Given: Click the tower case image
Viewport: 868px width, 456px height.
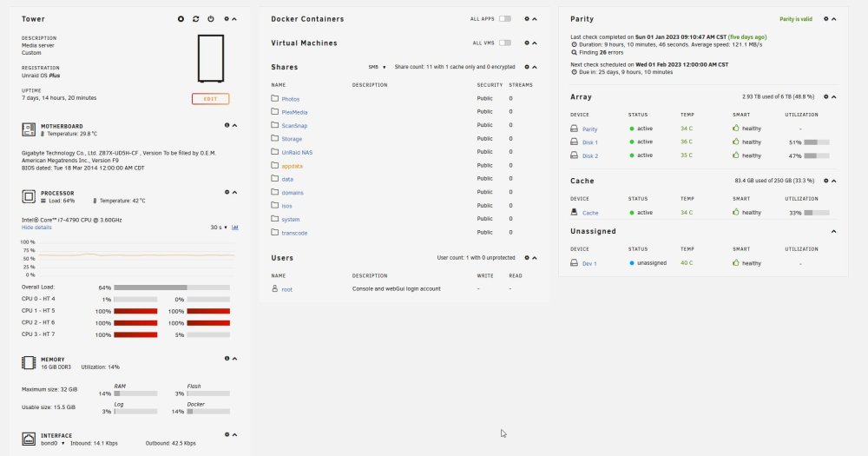Looking at the screenshot, I should point(211,58).
